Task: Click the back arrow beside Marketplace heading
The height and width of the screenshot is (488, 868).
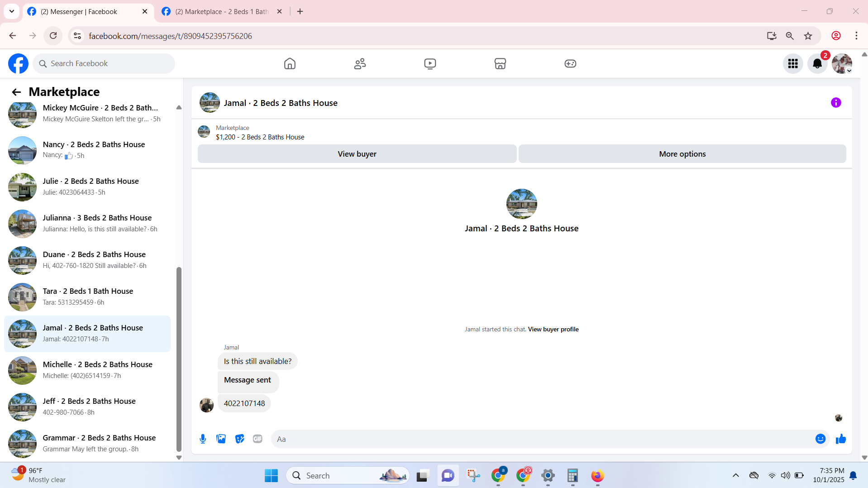Action: (16, 92)
